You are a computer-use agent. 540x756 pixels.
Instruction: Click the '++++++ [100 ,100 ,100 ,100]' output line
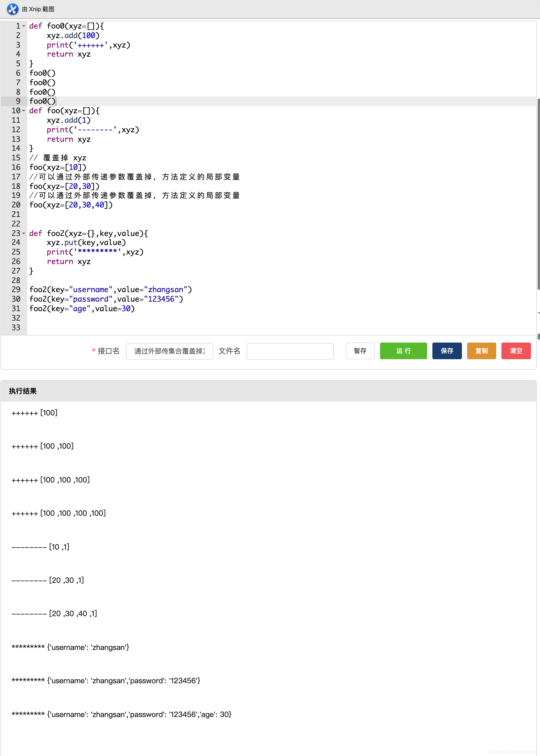pyautogui.click(x=59, y=513)
